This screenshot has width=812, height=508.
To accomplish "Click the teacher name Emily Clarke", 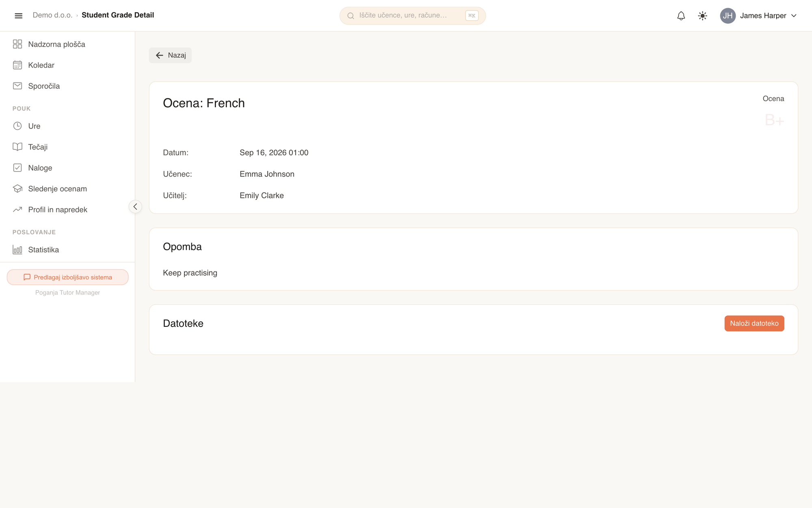I will [261, 195].
